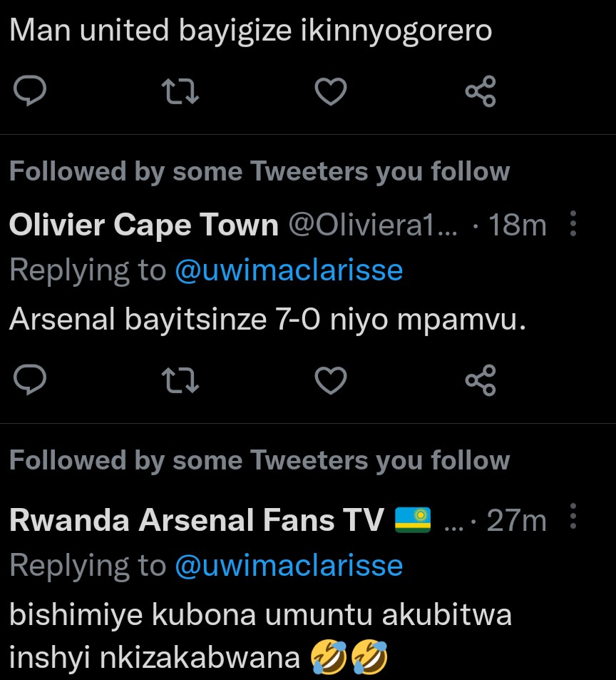Like the Man united bayigize tweet
Image resolution: width=616 pixels, height=680 pixels.
pos(331,92)
